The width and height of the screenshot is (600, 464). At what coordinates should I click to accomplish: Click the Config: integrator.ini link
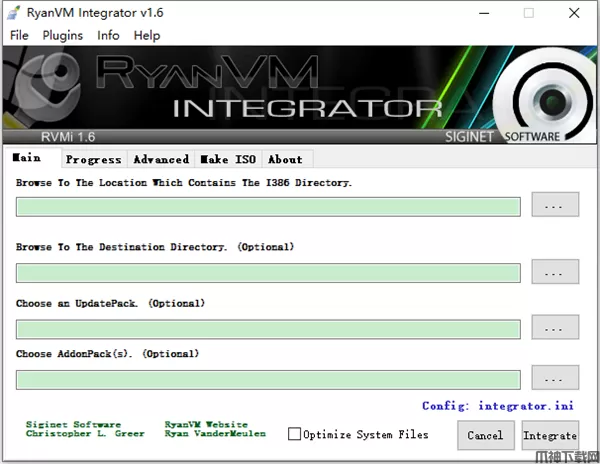[498, 406]
